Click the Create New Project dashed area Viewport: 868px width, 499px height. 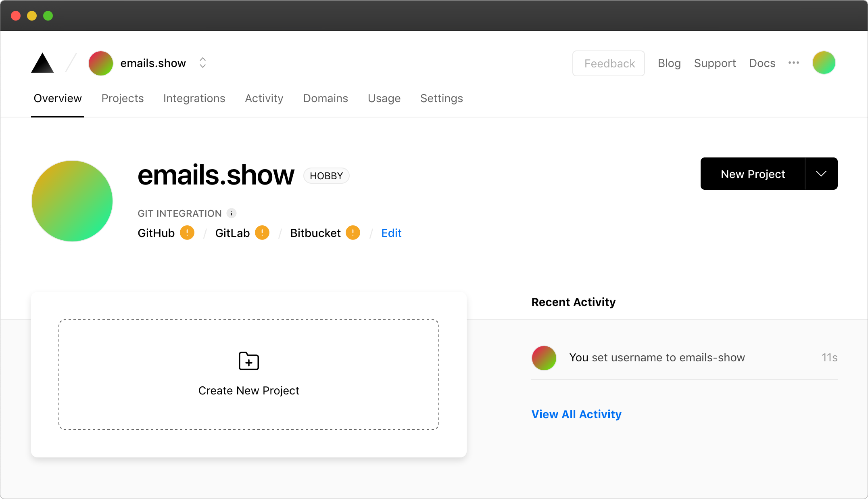point(248,374)
